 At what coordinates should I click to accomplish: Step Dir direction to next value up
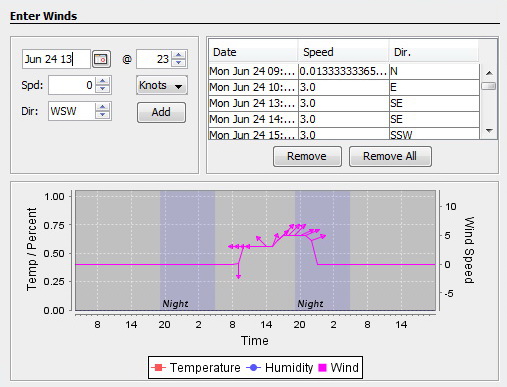pyautogui.click(x=103, y=107)
